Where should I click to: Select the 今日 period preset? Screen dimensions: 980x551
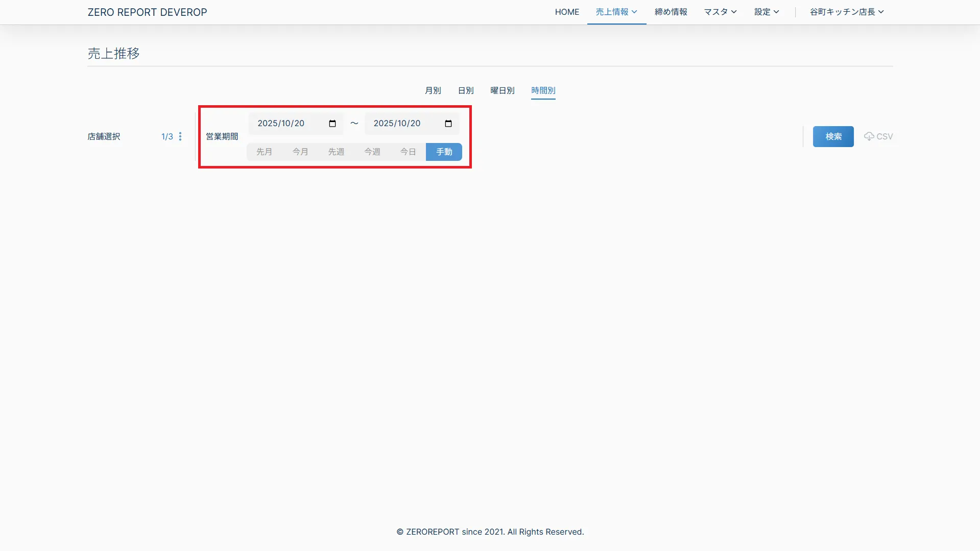tap(408, 152)
